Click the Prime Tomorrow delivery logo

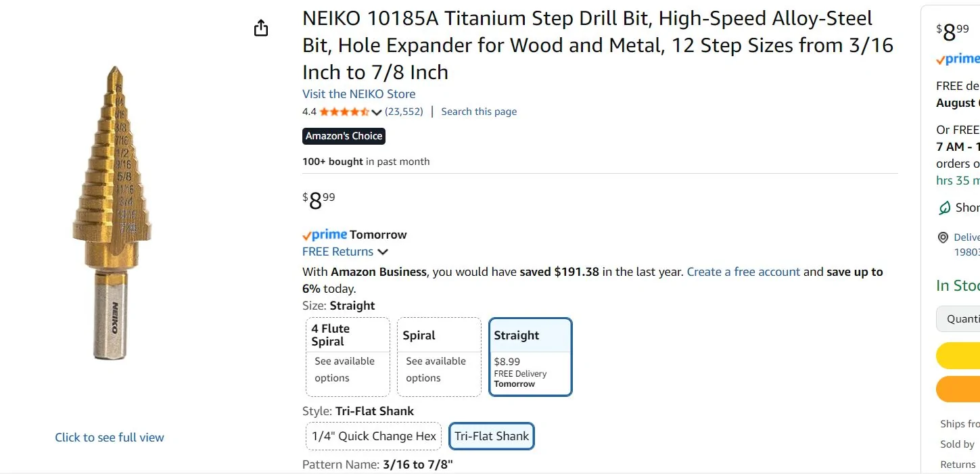coord(325,234)
